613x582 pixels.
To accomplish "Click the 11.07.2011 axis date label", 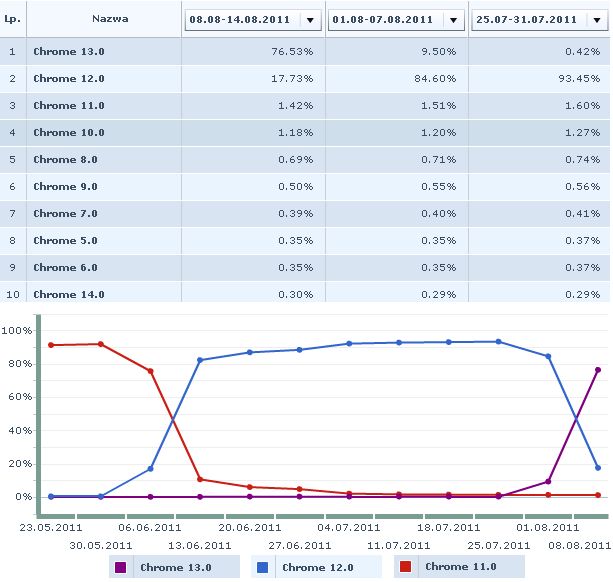I will [399, 545].
